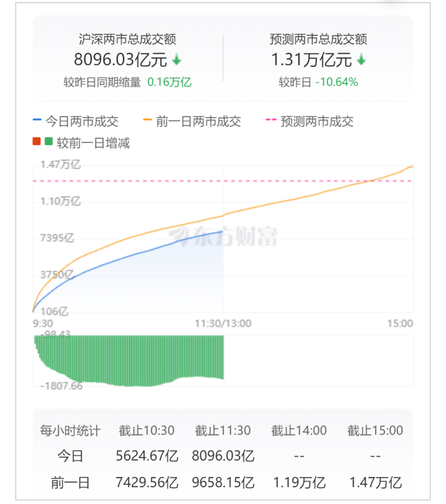Click the 7395亿 y-axis label
446x504 pixels.
pyautogui.click(x=57, y=238)
